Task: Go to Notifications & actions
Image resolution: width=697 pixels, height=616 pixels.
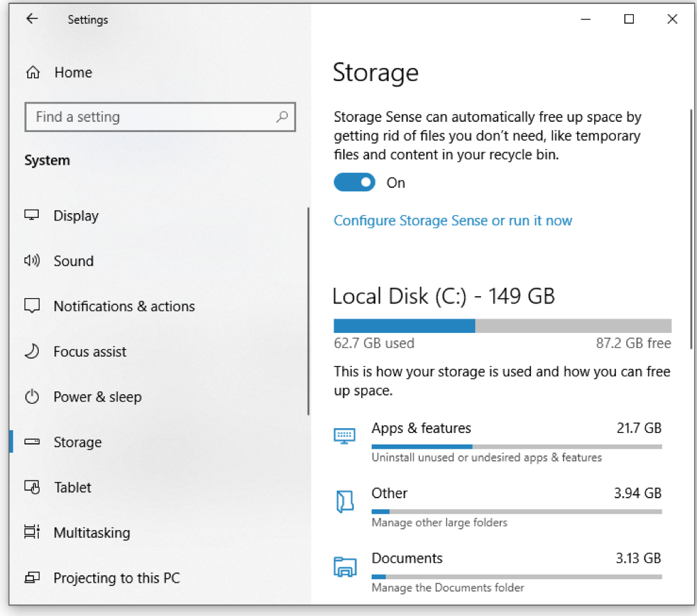Action: tap(124, 306)
